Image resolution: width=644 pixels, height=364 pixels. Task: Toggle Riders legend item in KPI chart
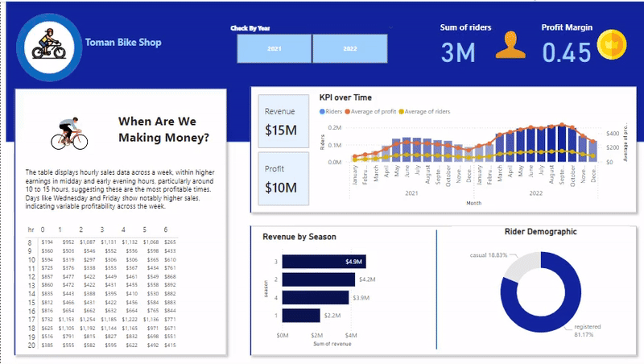tap(331, 111)
